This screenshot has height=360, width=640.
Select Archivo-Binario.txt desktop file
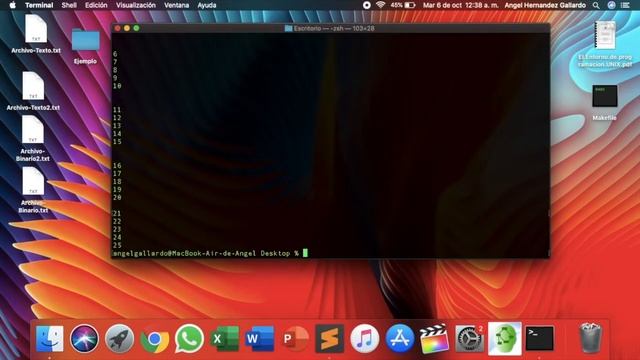coord(33,190)
